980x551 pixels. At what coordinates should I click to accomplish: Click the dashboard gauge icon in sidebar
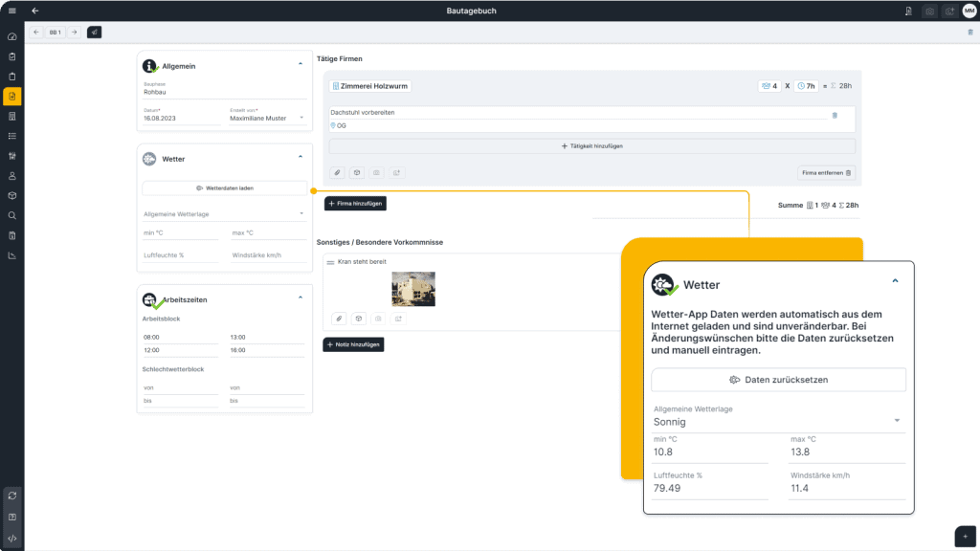12,36
